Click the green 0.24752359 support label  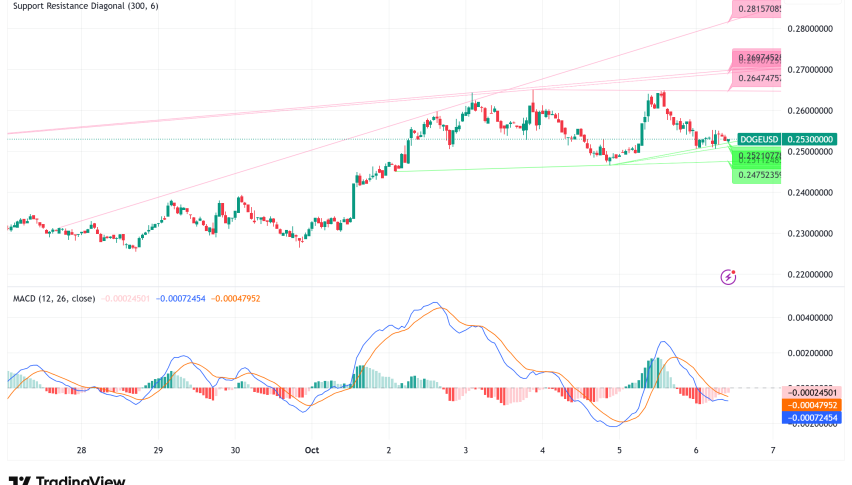coord(758,175)
